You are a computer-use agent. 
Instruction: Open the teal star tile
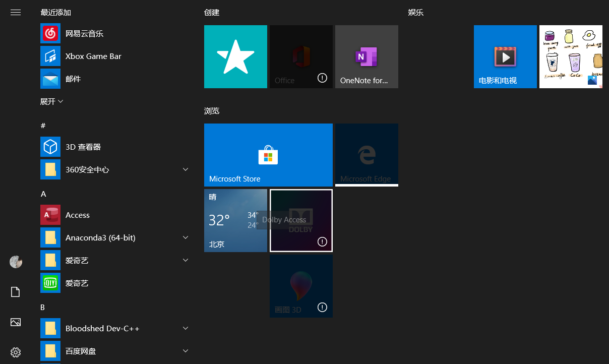pos(235,56)
